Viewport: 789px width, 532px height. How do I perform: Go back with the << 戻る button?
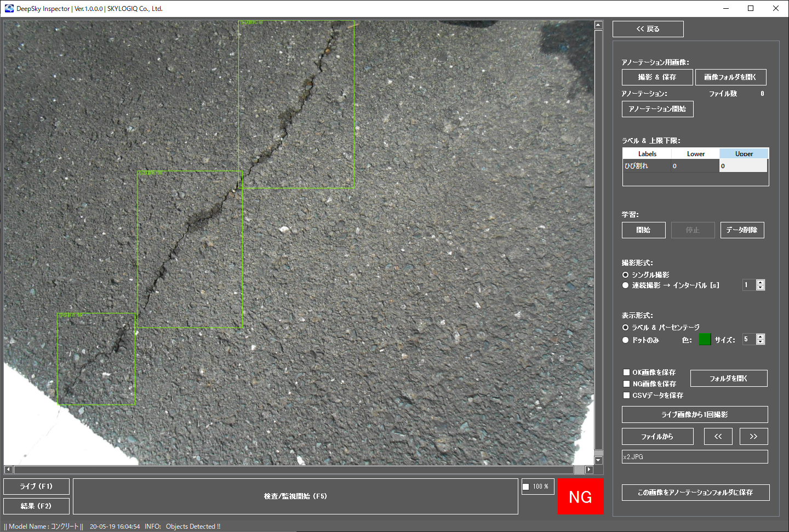[x=648, y=29]
